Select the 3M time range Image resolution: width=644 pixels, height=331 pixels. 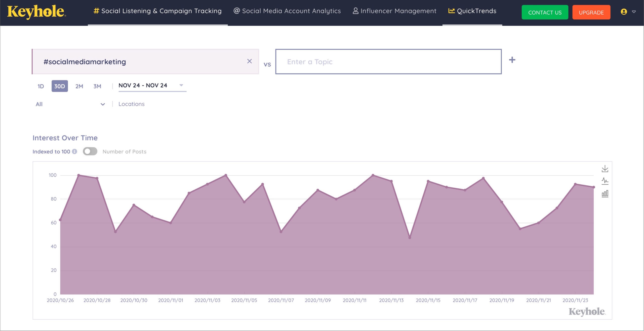(x=97, y=86)
